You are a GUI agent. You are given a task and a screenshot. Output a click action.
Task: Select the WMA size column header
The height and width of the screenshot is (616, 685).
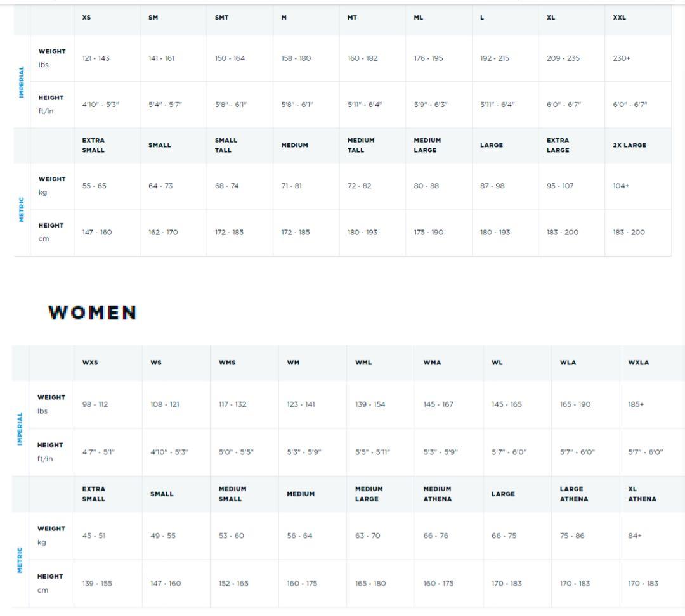tap(432, 363)
